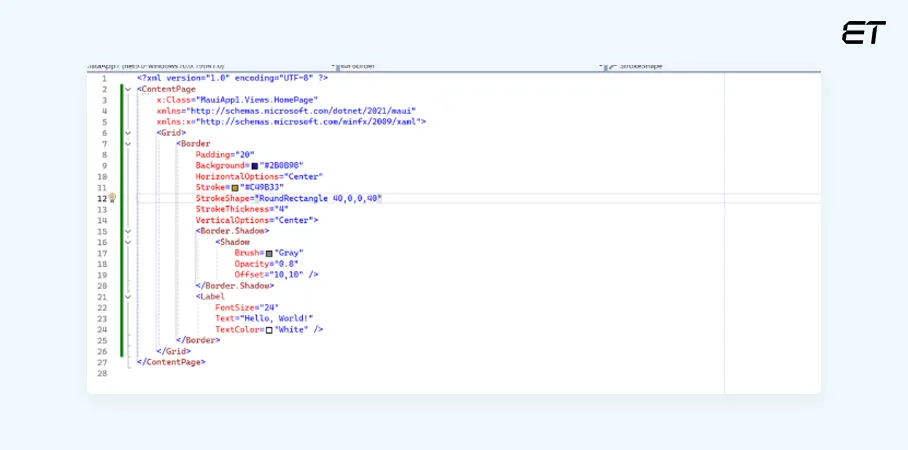The image size is (908, 450).
Task: Click the HorizontalOptions="Center" attribute
Action: pos(259,177)
